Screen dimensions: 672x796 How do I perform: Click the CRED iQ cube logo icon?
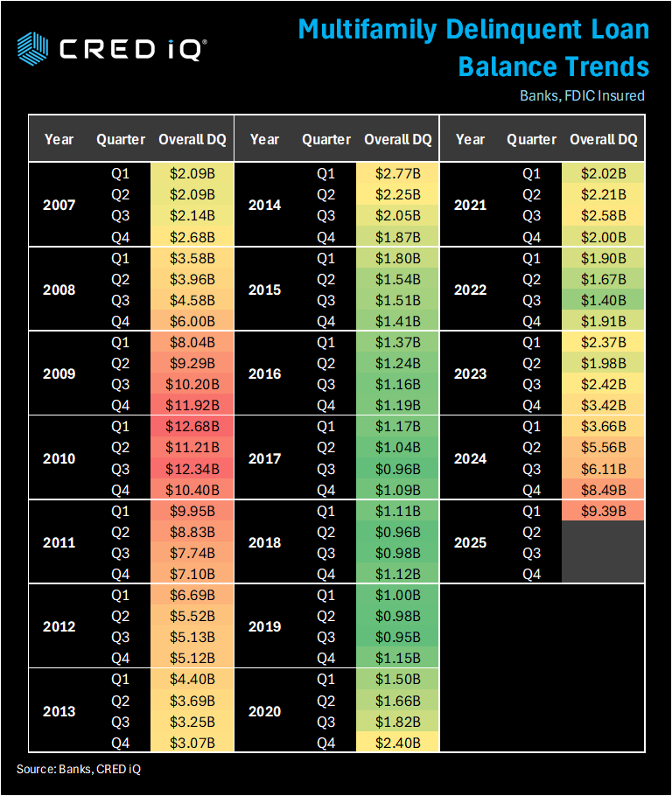tap(34, 47)
